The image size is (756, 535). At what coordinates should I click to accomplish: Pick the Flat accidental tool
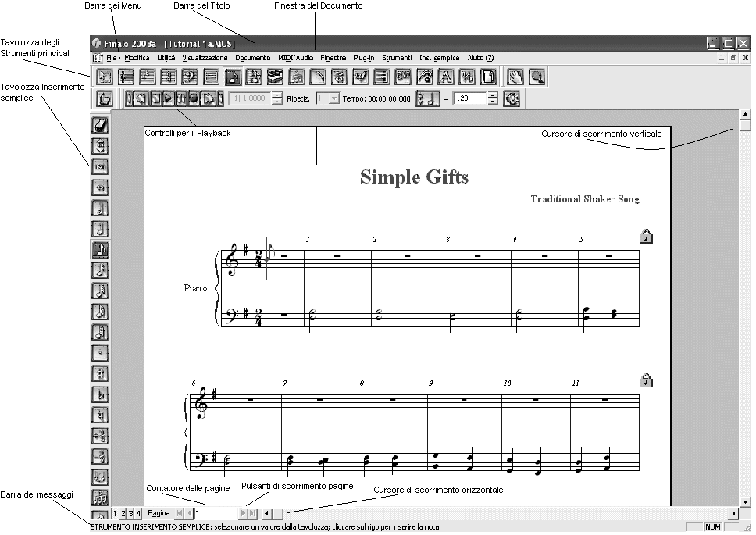point(100,394)
